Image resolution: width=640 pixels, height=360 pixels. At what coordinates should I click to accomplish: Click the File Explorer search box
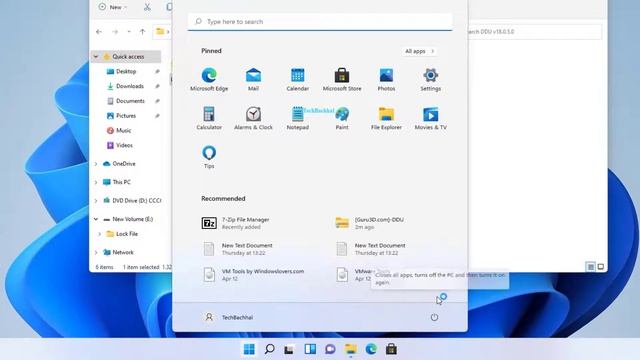[535, 31]
